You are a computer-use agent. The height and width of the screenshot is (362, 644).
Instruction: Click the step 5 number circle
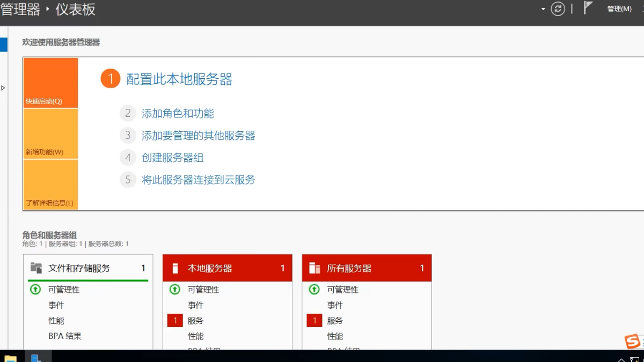128,180
